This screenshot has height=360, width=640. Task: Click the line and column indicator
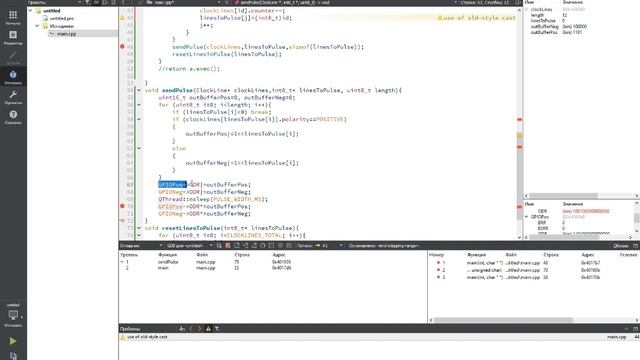point(484,2)
